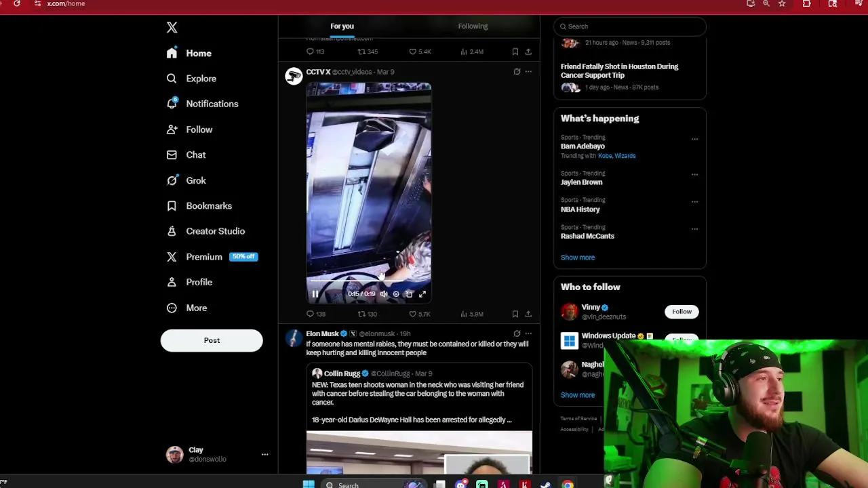Switch to the For you tab
Screen dimensions: 868x488
342,26
